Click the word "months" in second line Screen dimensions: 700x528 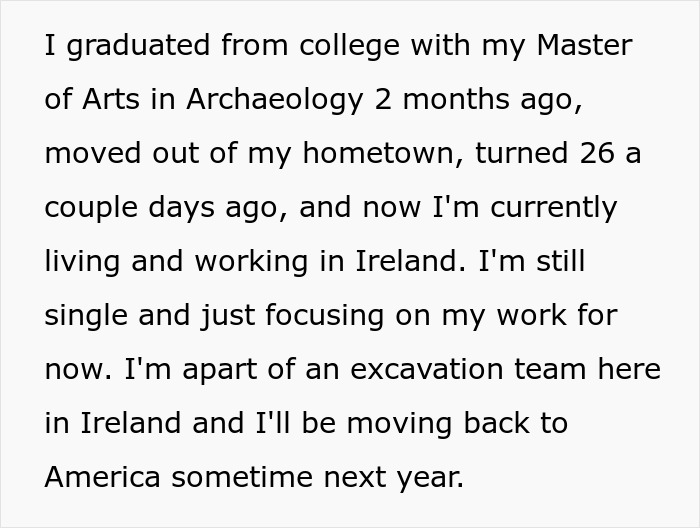(x=456, y=99)
